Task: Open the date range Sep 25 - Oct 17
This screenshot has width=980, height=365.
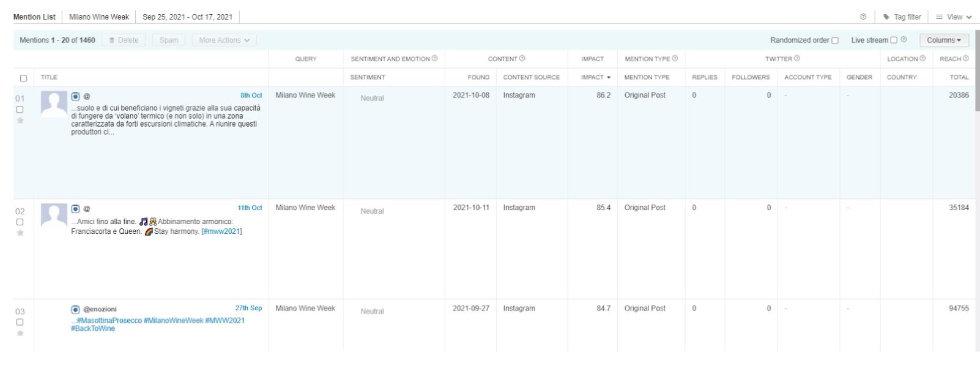Action: [187, 17]
